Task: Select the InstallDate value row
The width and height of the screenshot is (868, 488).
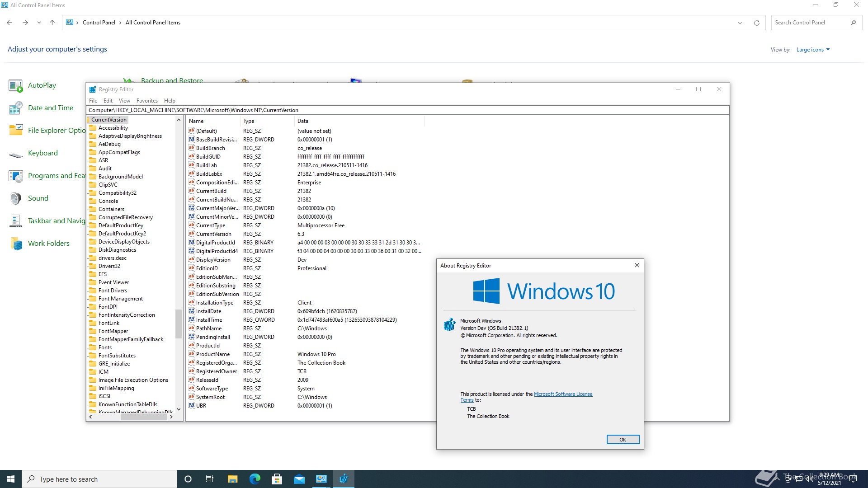Action: pos(307,311)
